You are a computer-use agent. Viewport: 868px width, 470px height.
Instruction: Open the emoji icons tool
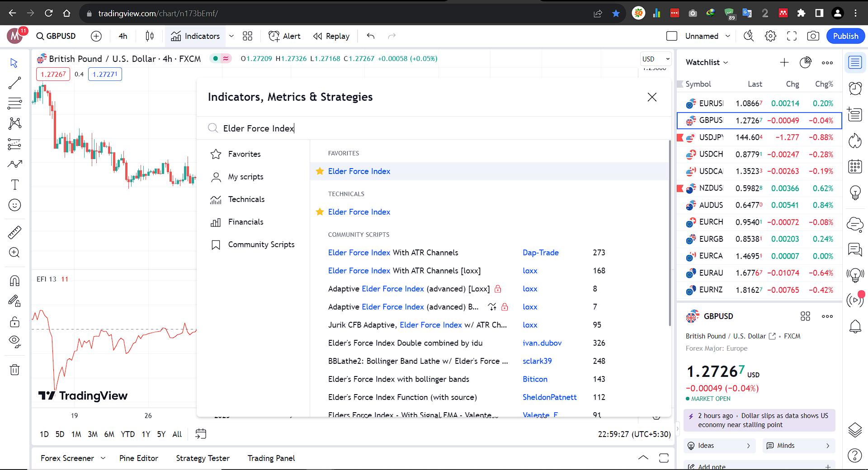[14, 205]
